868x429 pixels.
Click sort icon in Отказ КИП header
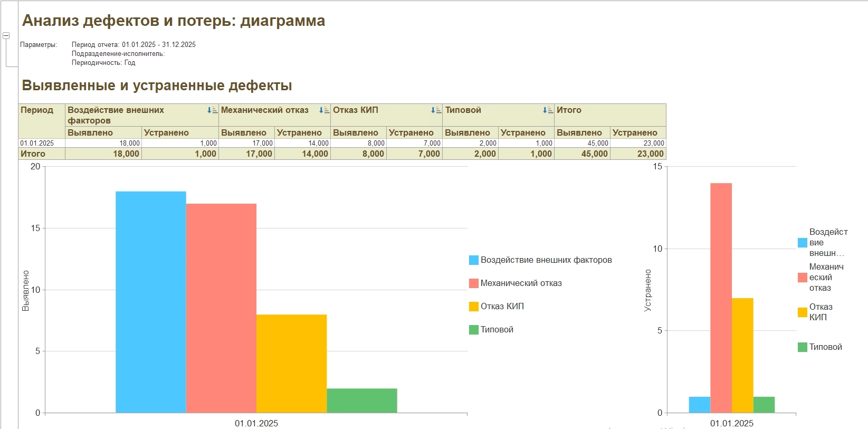[436, 110]
